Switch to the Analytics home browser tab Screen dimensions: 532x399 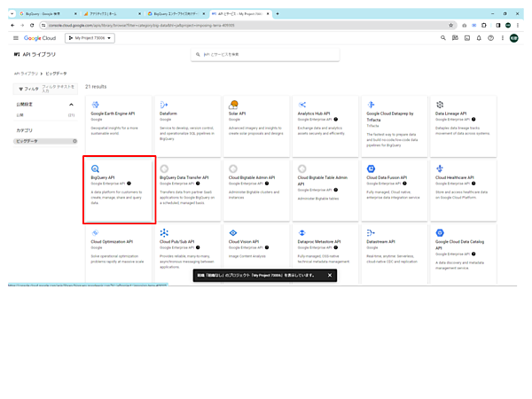112,14
